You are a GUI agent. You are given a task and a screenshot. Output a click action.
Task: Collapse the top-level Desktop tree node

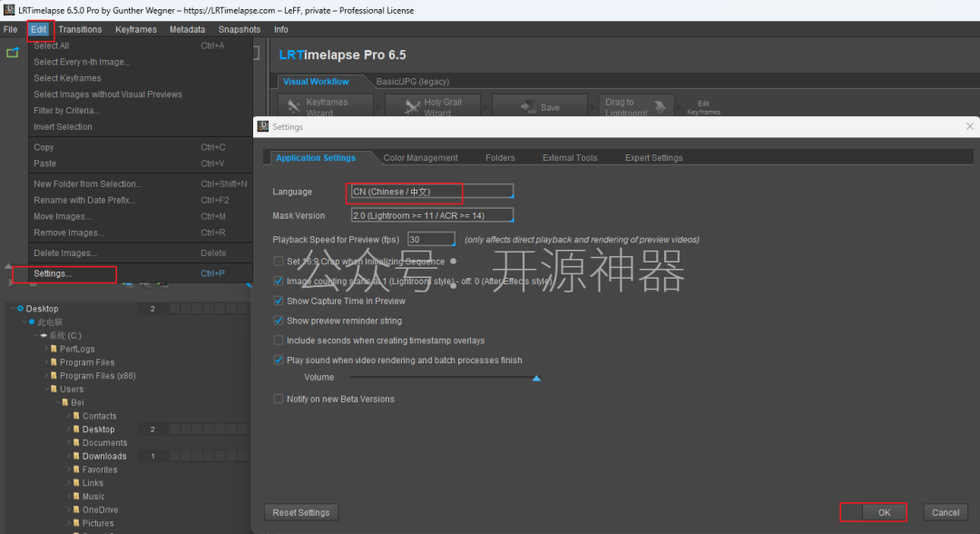13,308
